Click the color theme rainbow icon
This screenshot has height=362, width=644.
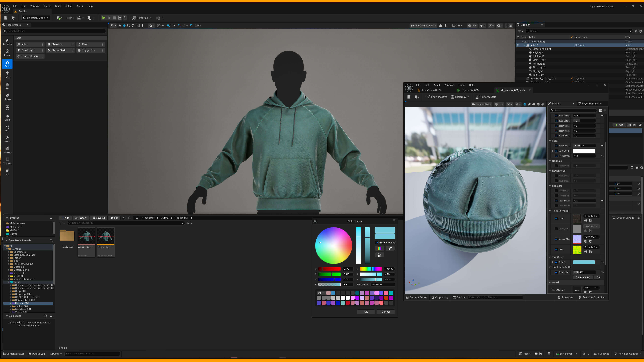pyautogui.click(x=379, y=248)
